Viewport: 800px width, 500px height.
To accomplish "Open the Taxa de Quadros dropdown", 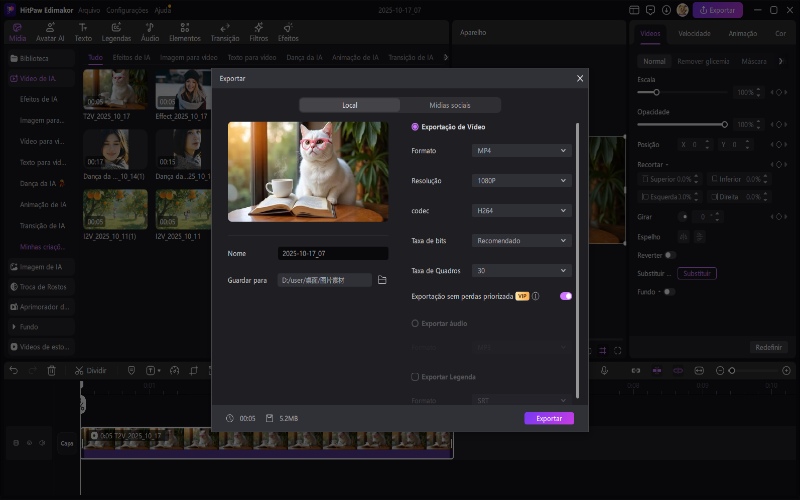I will click(x=521, y=271).
